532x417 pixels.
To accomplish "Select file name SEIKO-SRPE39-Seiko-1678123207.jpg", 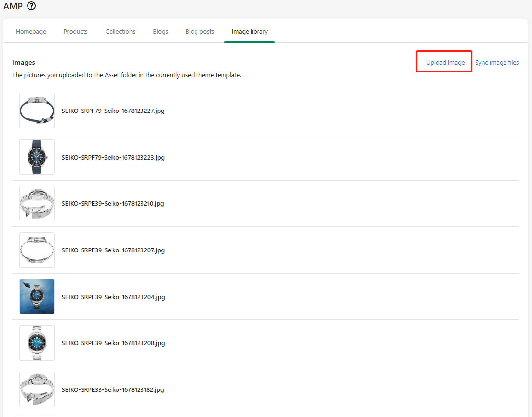I will click(x=113, y=250).
